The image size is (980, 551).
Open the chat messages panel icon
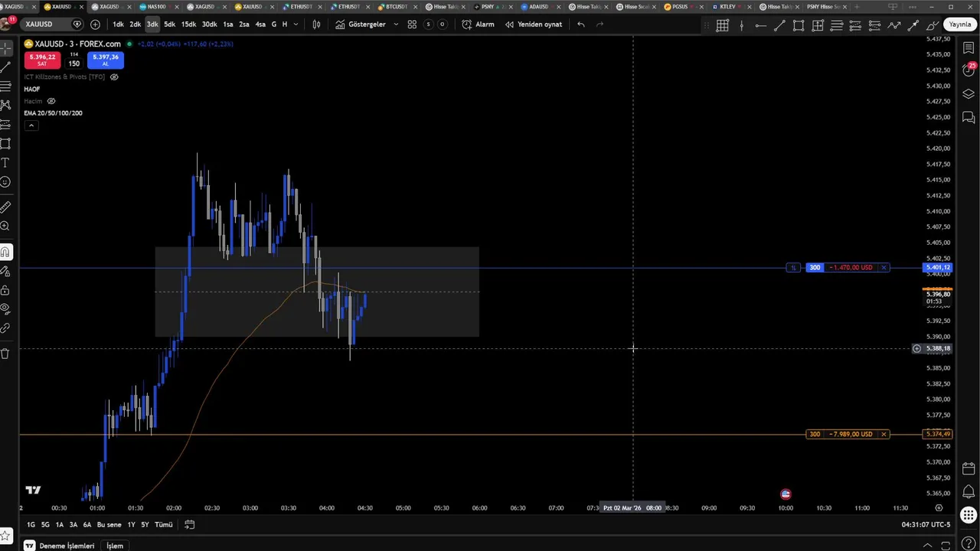[969, 118]
